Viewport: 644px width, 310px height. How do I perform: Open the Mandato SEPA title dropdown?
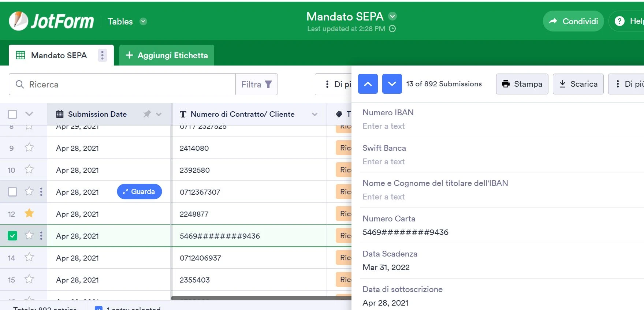pos(392,16)
